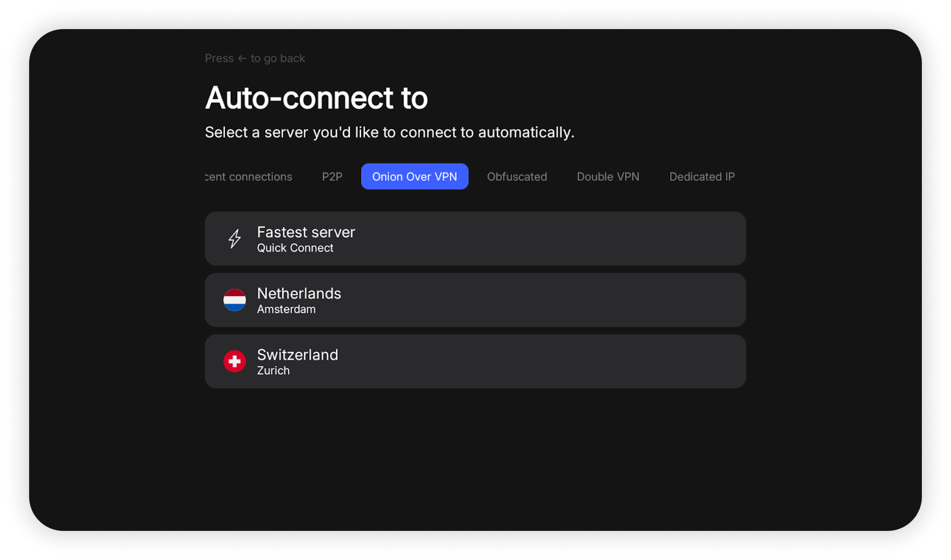Click the "Auto-connect to" heading
This screenshot has height=560, width=951.
pos(316,98)
